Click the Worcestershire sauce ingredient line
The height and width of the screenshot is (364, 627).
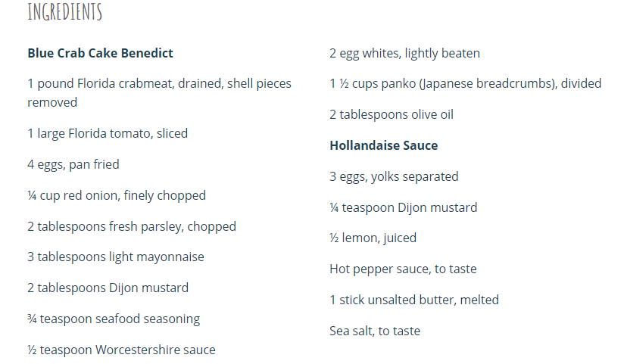(121, 350)
